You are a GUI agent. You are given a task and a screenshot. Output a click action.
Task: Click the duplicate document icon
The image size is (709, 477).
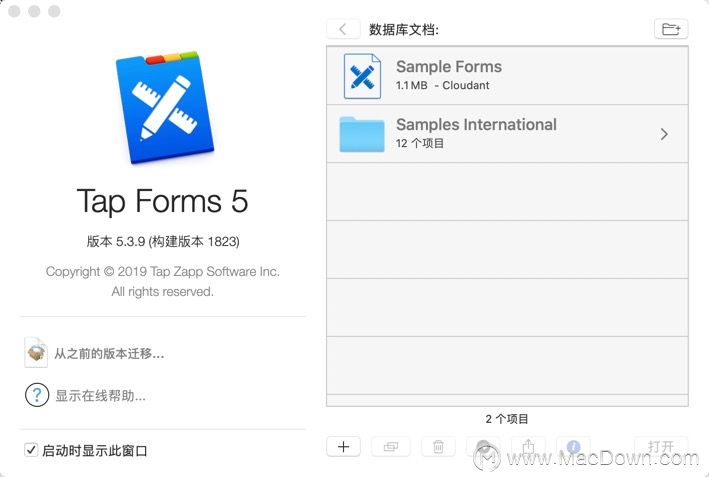click(x=391, y=447)
